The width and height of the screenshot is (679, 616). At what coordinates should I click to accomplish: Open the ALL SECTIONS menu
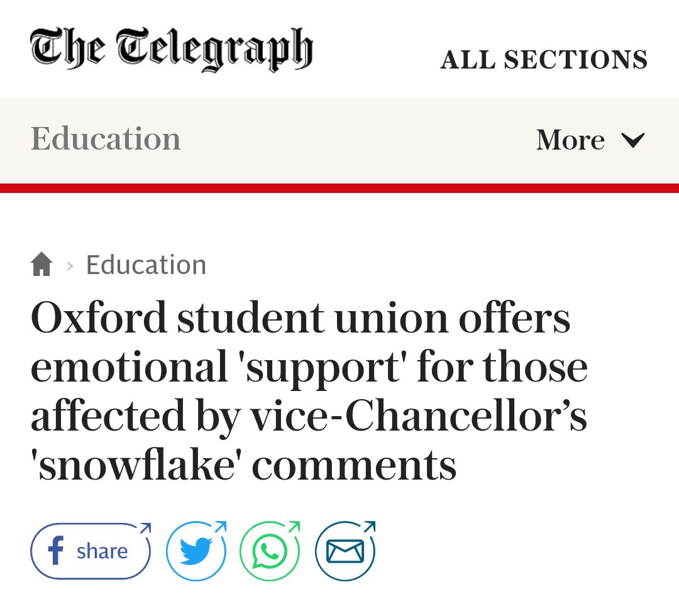[544, 60]
